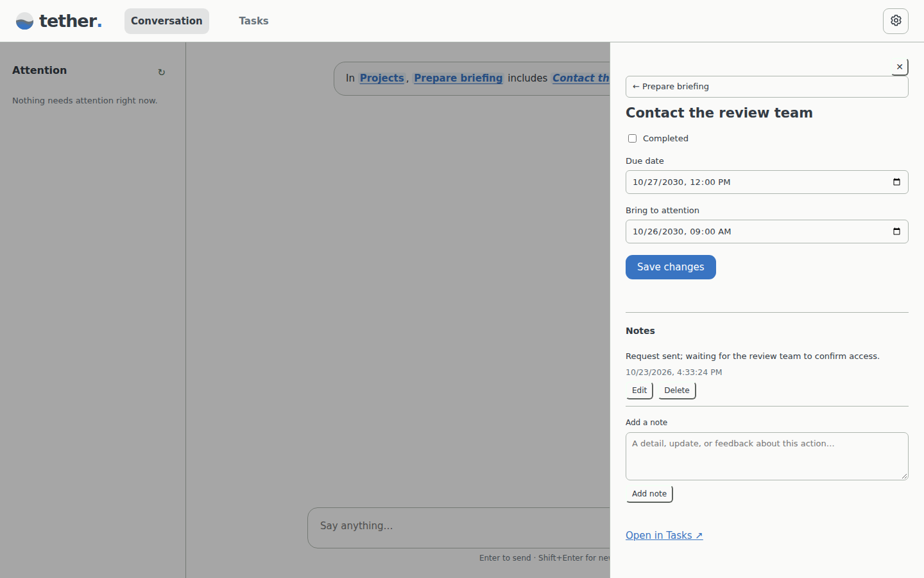
Task: Toggle the Completed checkbox
Action: pyautogui.click(x=632, y=139)
